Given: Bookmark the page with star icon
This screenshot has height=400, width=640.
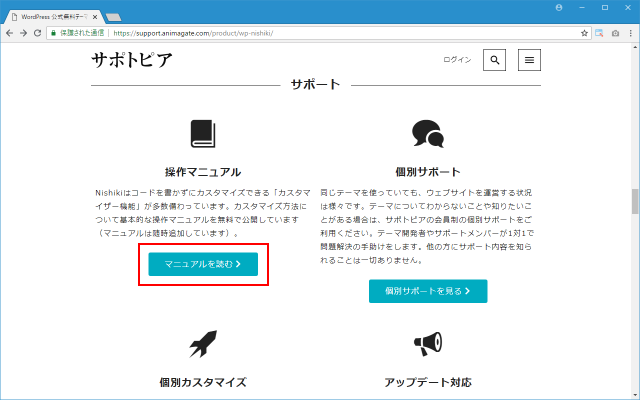Looking at the screenshot, I should [x=584, y=33].
